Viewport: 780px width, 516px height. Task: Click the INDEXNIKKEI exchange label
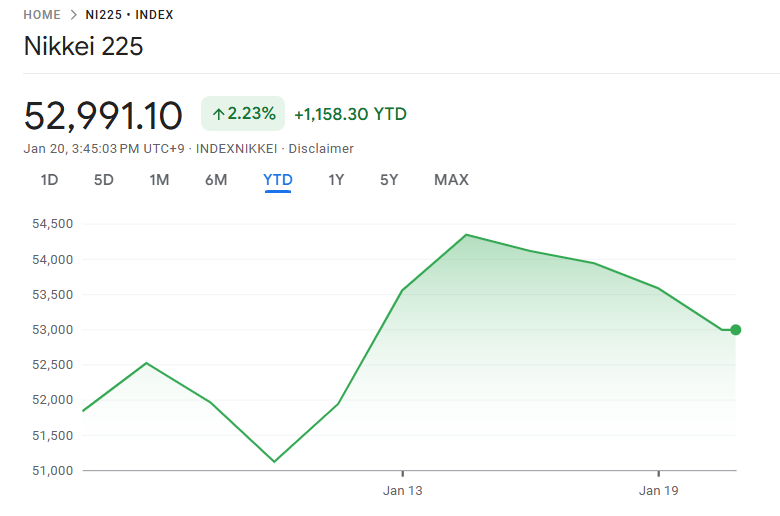pos(236,149)
